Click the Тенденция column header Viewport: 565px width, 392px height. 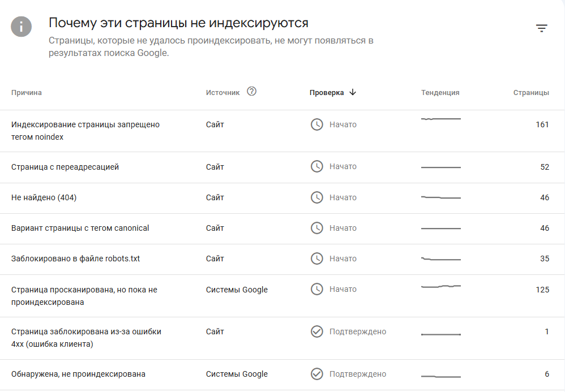[440, 93]
